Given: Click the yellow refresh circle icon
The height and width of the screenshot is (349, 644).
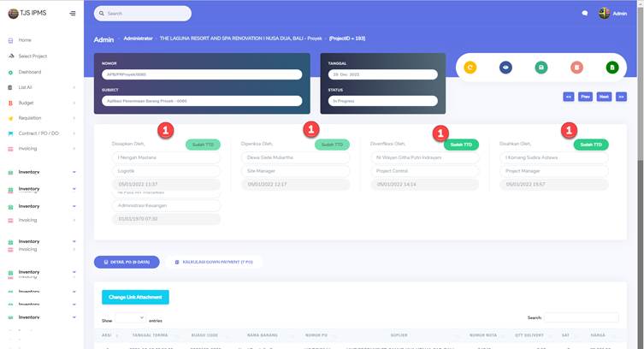Looking at the screenshot, I should tap(470, 68).
